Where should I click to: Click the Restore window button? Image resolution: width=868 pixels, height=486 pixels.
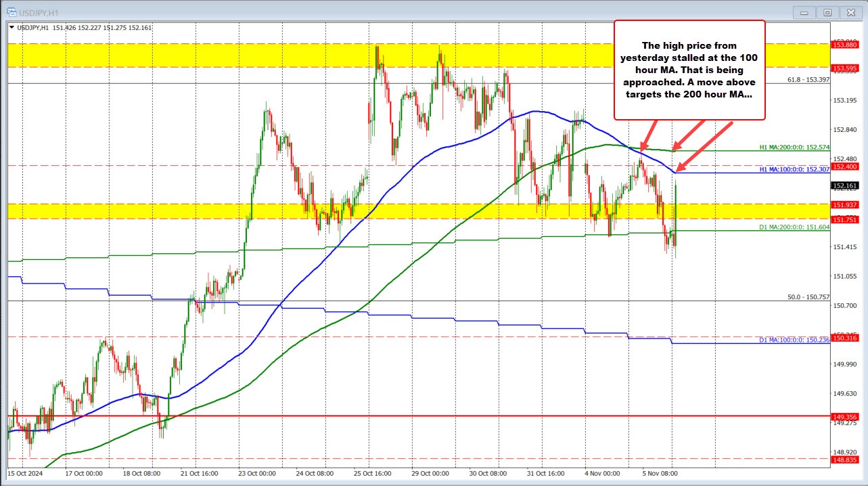(827, 12)
